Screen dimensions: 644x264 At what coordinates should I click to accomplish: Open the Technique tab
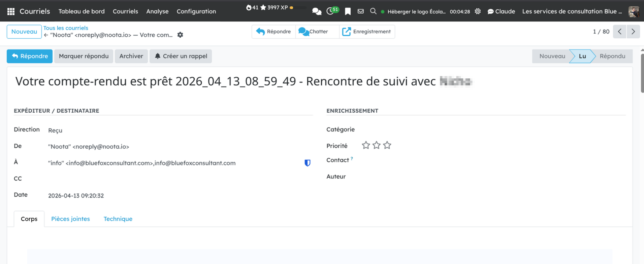118,219
